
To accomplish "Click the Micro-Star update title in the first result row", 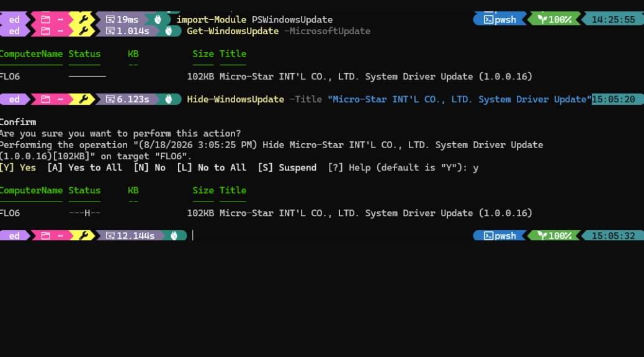I will point(376,77).
